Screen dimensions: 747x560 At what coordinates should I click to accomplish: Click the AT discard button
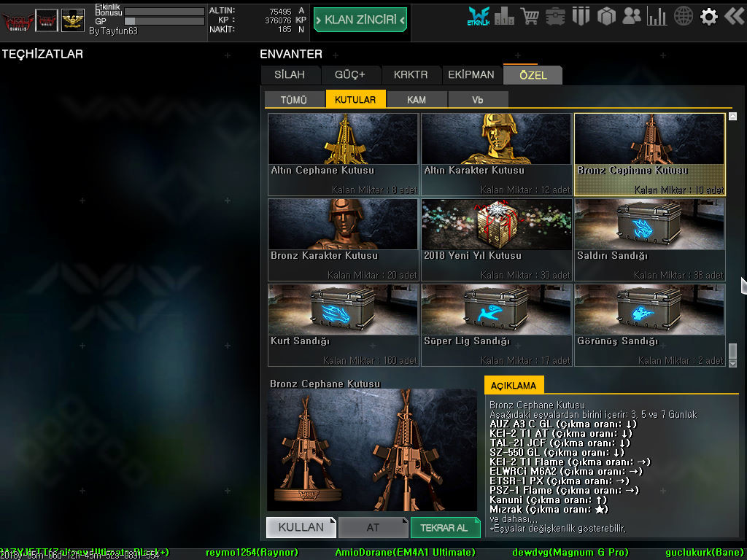(373, 527)
